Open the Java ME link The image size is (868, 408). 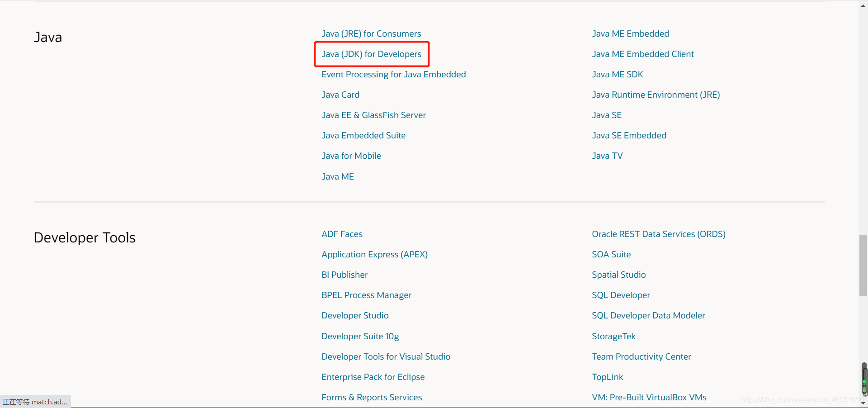click(338, 177)
